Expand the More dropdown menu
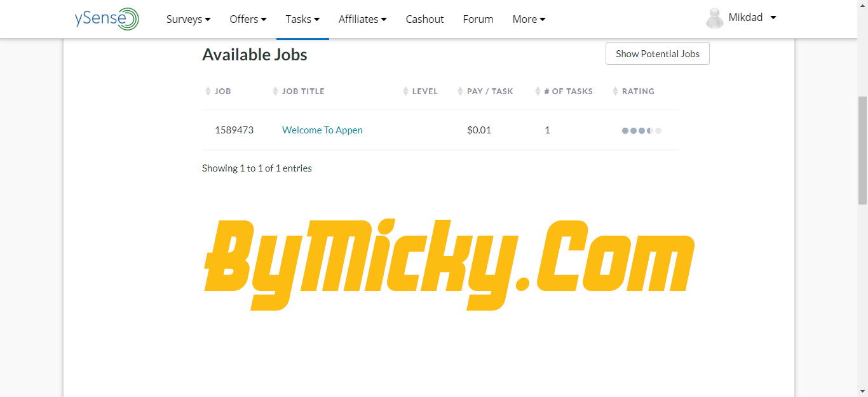This screenshot has width=868, height=397. coord(529,19)
